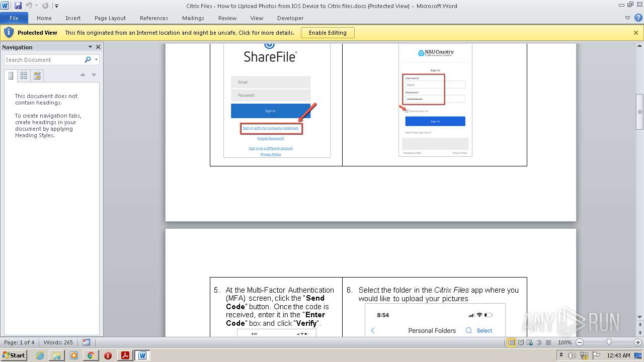Select the Browse search results tab in Navigation
644x362 pixels.
point(37,76)
